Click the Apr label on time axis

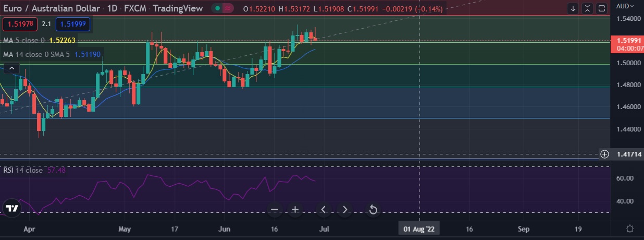click(x=29, y=229)
